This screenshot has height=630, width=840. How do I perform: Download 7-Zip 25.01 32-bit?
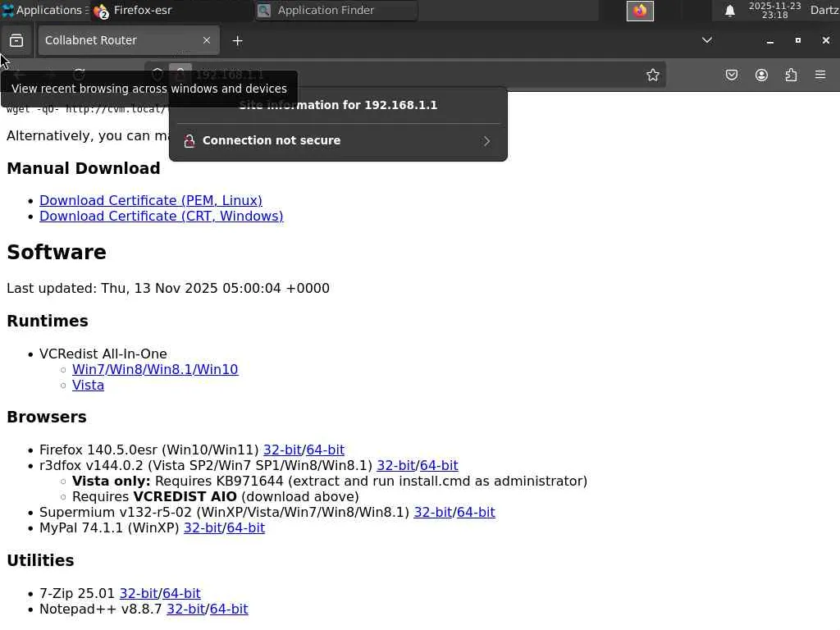coord(139,594)
